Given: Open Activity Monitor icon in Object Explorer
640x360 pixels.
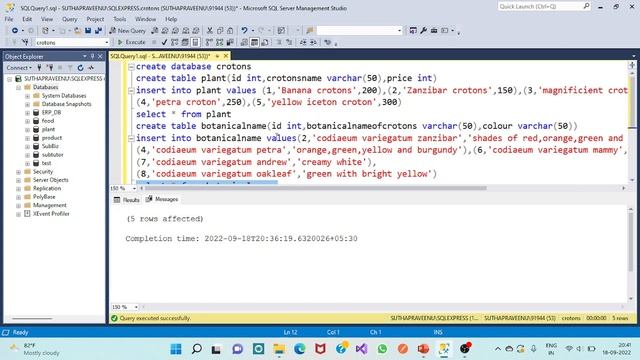Looking at the screenshot, I should tap(91, 68).
